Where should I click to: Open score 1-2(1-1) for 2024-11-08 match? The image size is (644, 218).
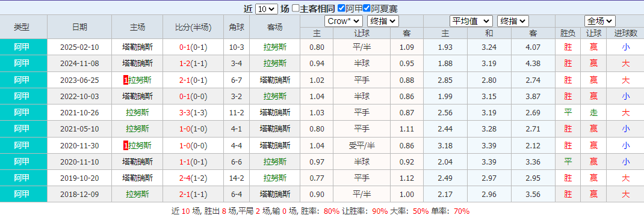coord(193,64)
